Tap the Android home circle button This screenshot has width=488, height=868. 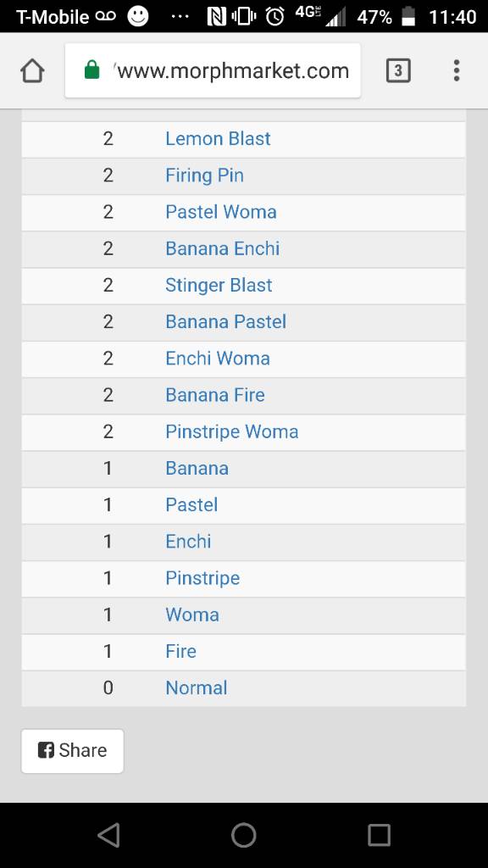click(243, 835)
